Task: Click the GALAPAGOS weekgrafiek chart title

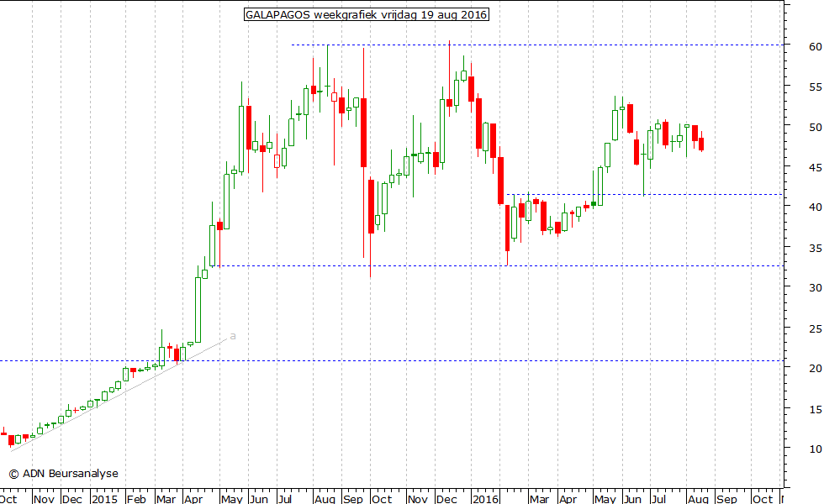Action: (x=367, y=15)
